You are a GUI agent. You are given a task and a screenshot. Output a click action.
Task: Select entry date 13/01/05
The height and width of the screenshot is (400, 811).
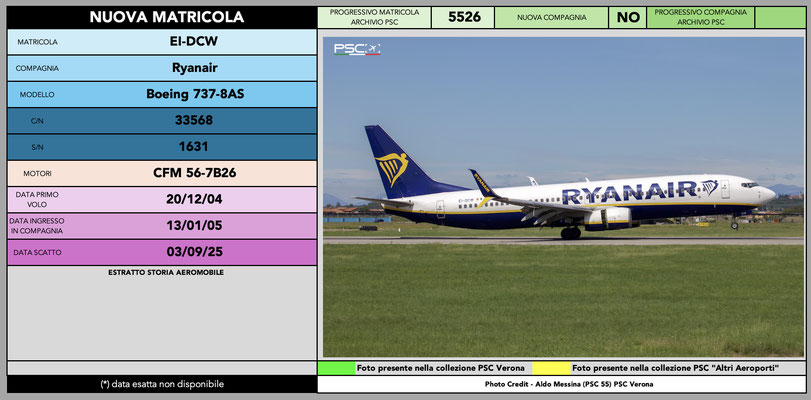pos(194,226)
